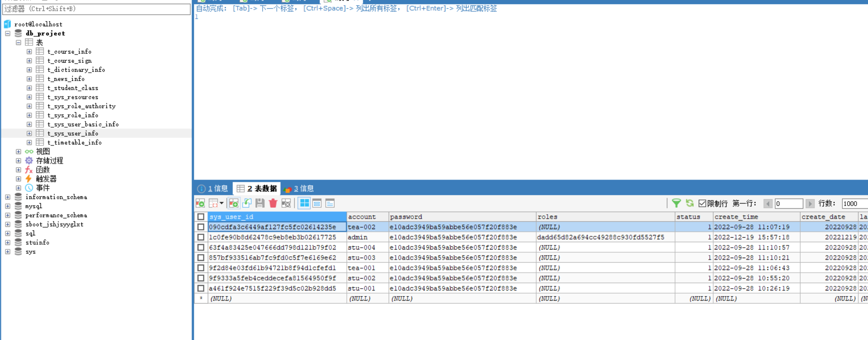Delete selected rows with red trash icon
Screen dimensions: 868x340
coord(273,203)
